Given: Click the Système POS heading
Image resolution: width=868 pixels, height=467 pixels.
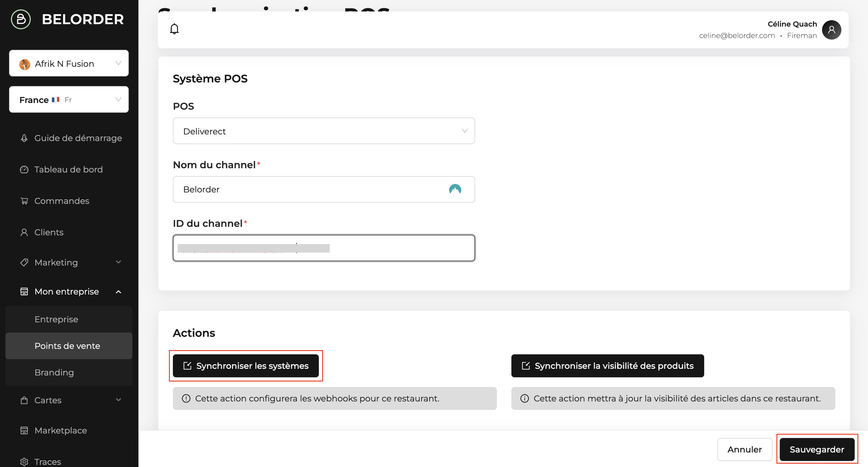Looking at the screenshot, I should click(x=210, y=79).
